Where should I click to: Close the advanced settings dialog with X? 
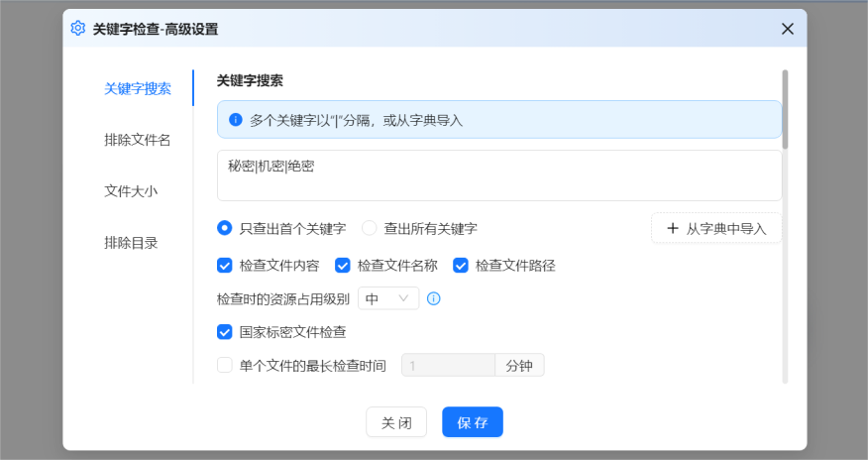pos(788,29)
